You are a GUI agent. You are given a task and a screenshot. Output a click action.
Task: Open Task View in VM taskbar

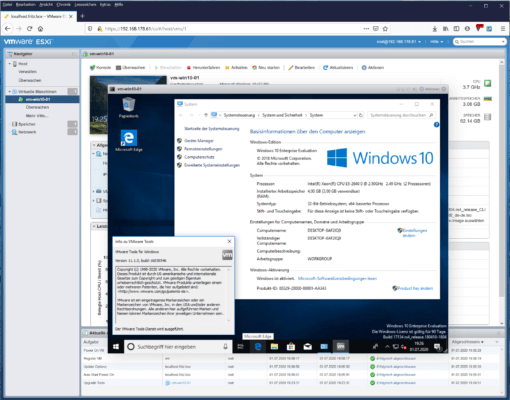point(240,347)
